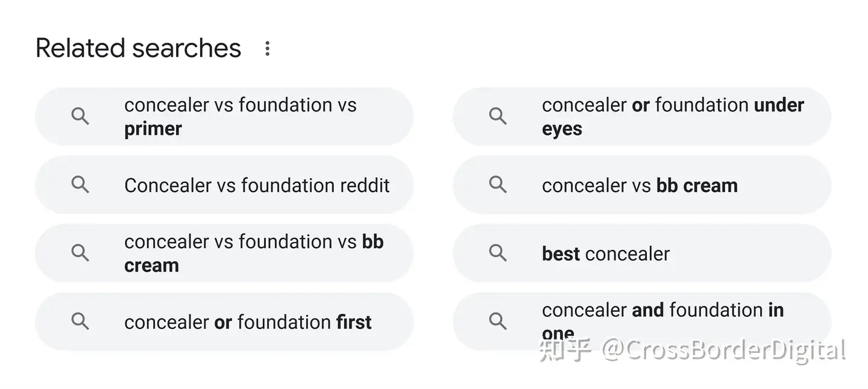This screenshot has height=389, width=868.
Task: Click the 知乎 logo watermark
Action: [x=565, y=350]
